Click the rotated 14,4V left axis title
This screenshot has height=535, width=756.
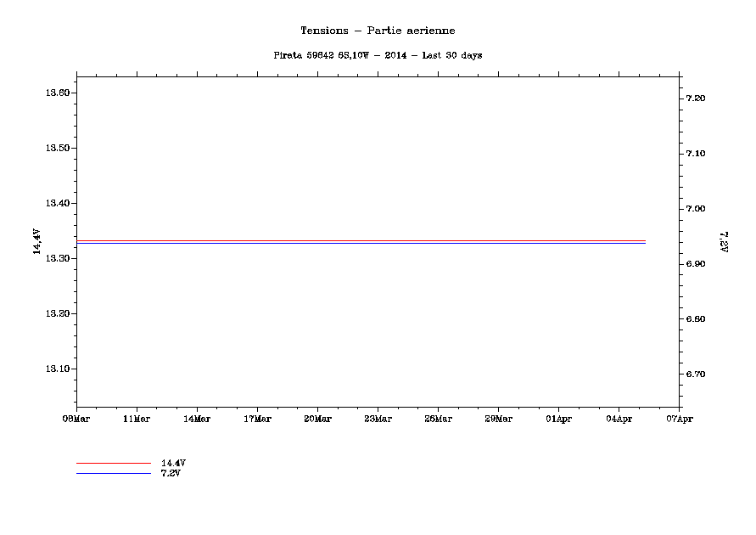tap(36, 241)
